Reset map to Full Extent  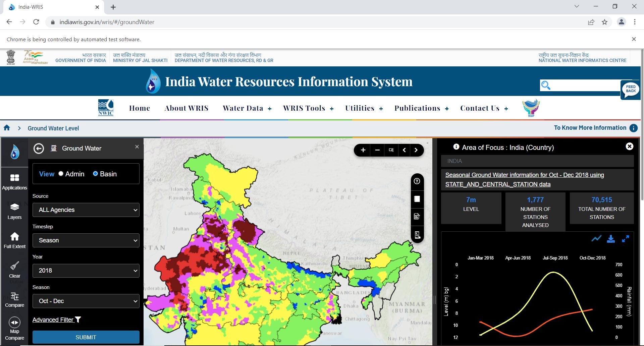point(14,241)
